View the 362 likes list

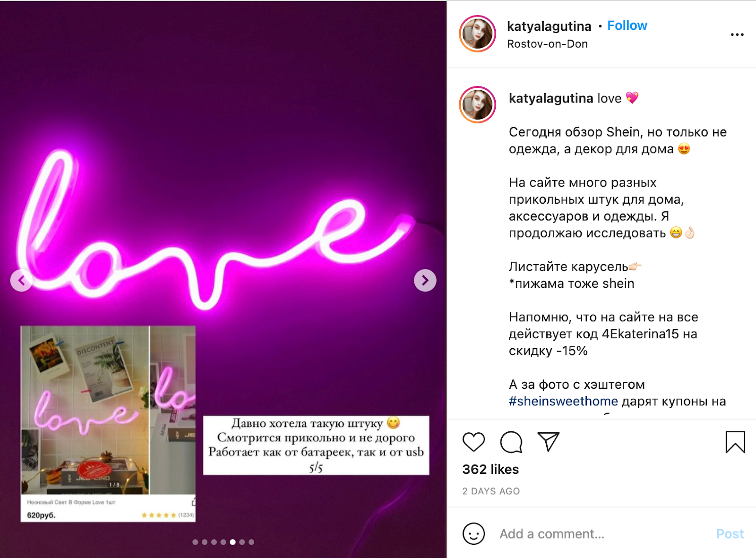490,469
